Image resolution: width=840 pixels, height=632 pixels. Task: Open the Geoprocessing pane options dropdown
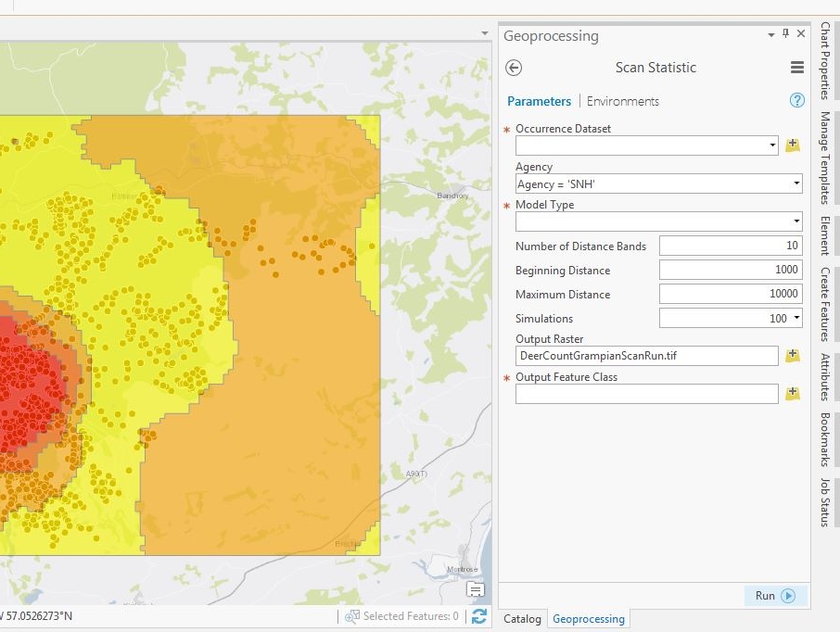[x=770, y=35]
